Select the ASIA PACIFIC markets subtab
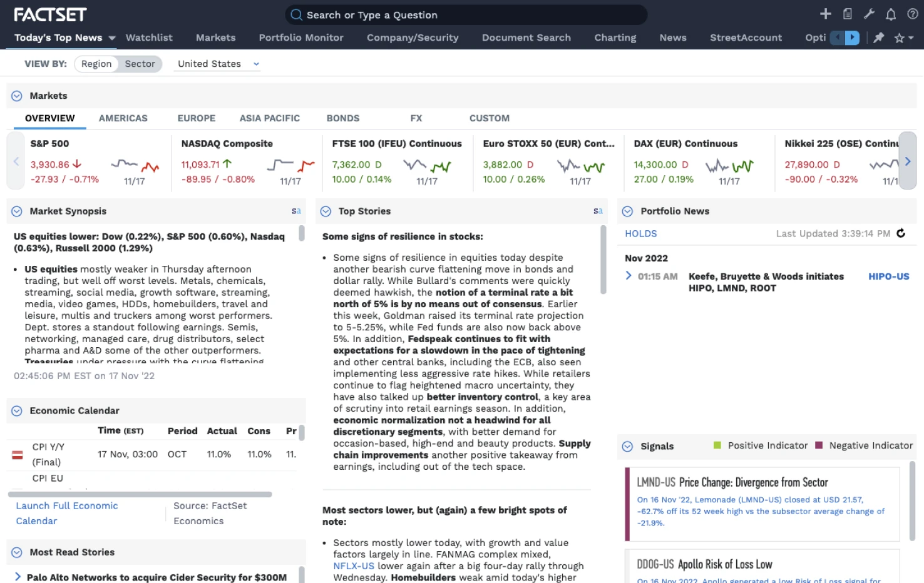 pyautogui.click(x=270, y=118)
